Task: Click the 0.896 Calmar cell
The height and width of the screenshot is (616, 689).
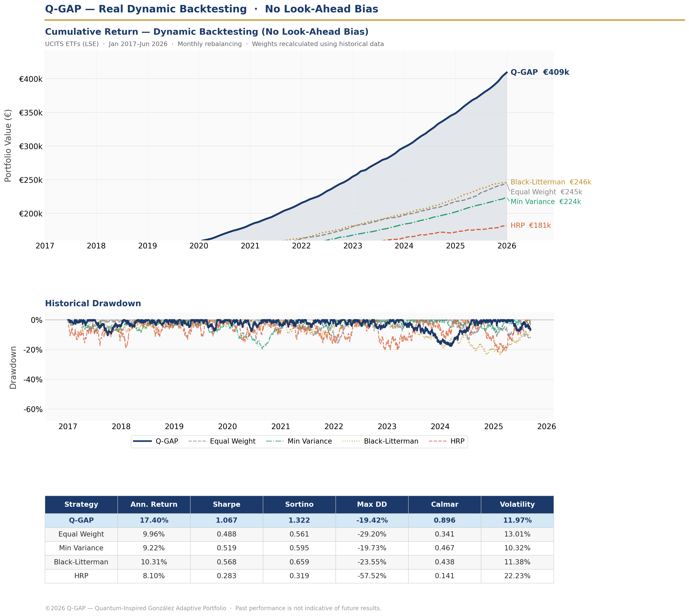Action: coord(445,520)
